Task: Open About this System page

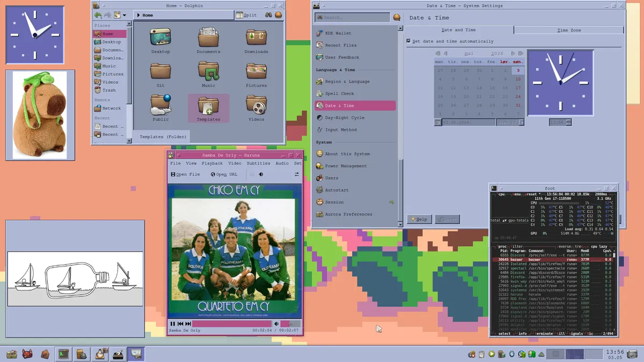Action: coord(355,154)
